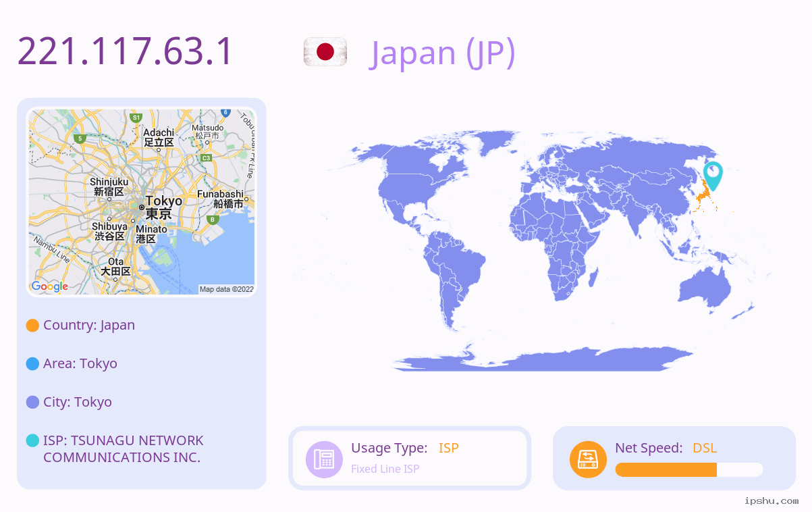This screenshot has height=512, width=812.
Task: Click the orange 'ISP' usage value
Action: pos(449,448)
